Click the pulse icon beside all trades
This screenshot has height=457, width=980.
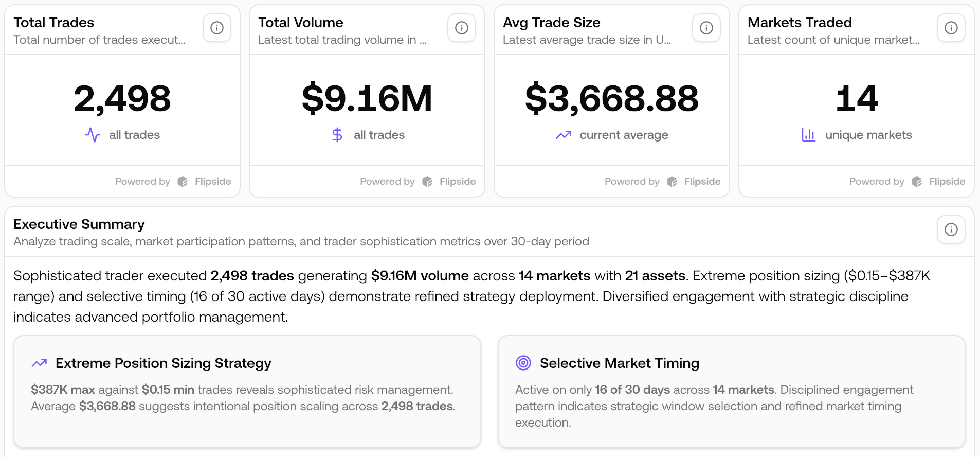(93, 135)
